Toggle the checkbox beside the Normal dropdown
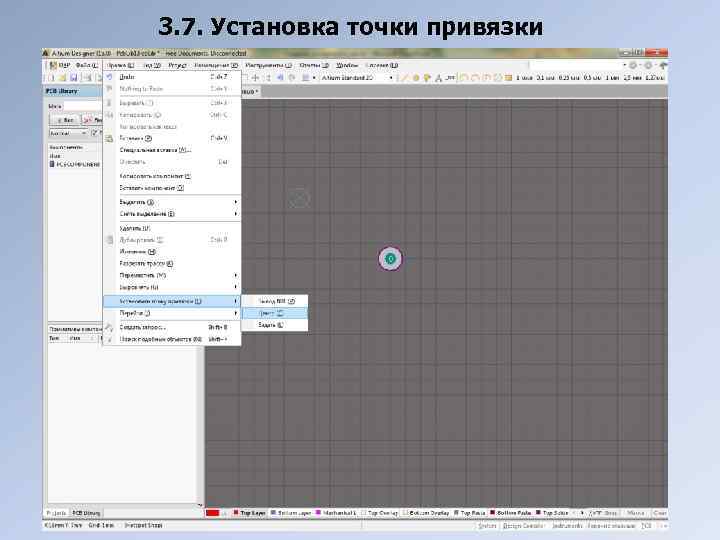This screenshot has height=540, width=720. (x=94, y=133)
